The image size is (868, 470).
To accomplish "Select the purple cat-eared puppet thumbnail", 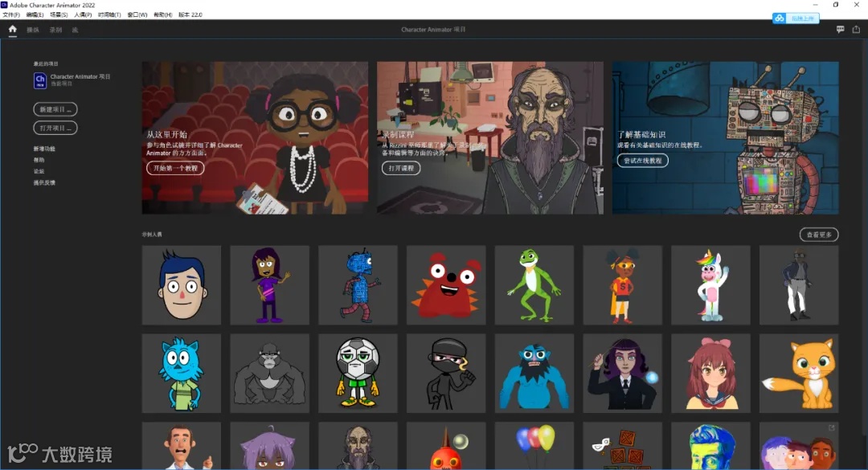I will pos(269,446).
